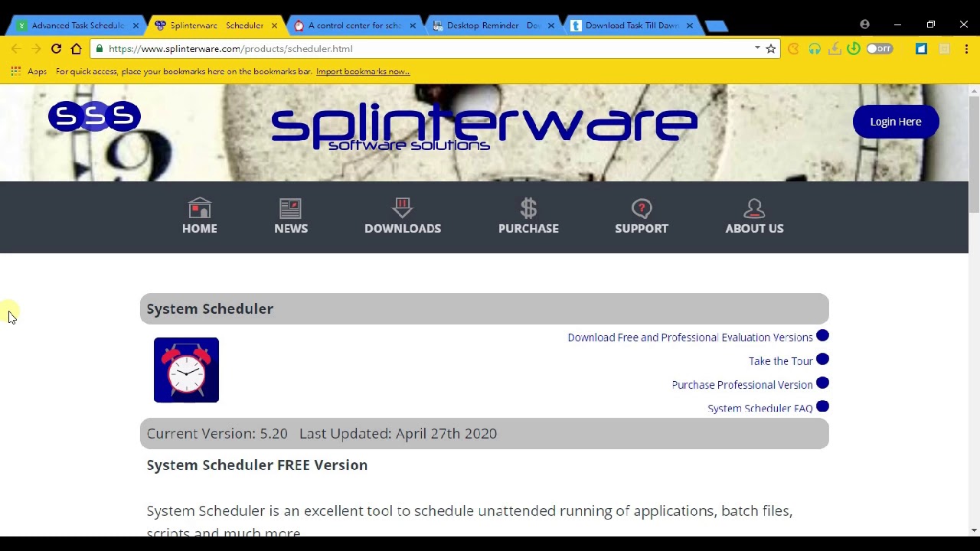Go to the browser home page
This screenshot has height=551, width=980.
click(x=76, y=48)
